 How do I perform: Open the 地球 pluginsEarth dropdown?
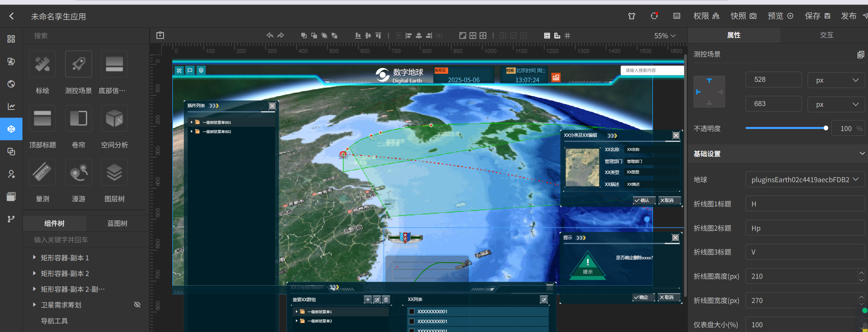click(805, 179)
